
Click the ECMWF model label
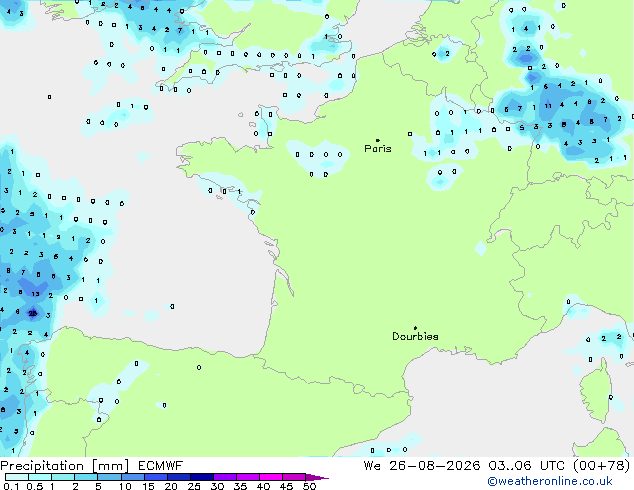(x=161, y=466)
